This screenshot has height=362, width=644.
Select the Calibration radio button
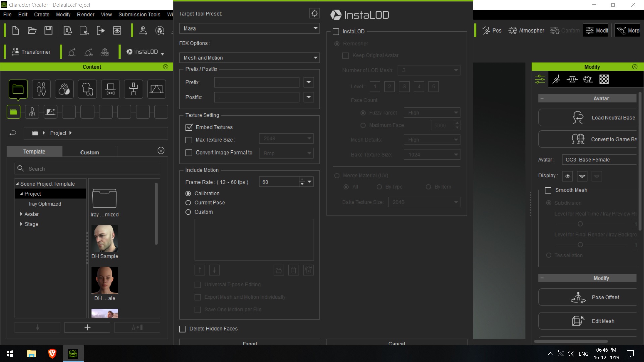[188, 194]
